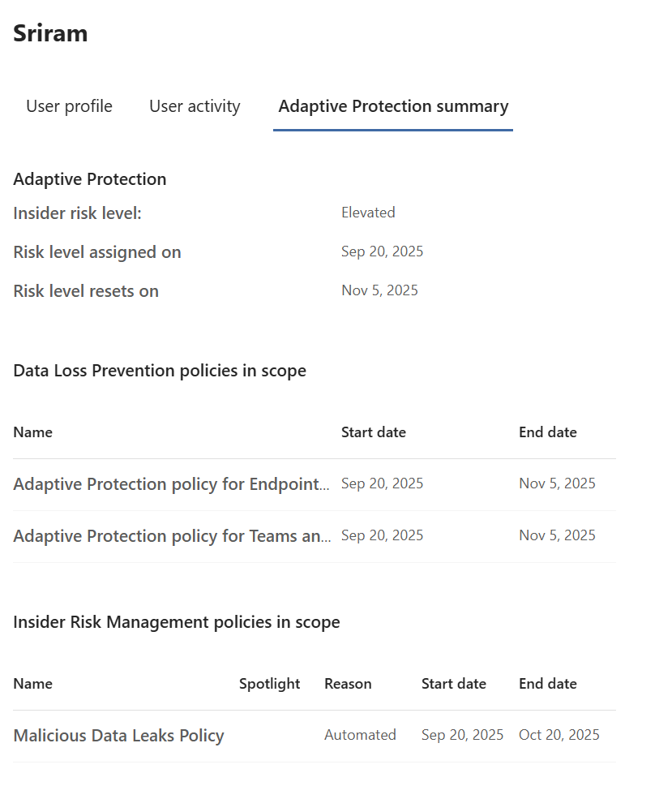
Task: Click Name column header in Data Loss Prevention table
Action: tap(32, 432)
